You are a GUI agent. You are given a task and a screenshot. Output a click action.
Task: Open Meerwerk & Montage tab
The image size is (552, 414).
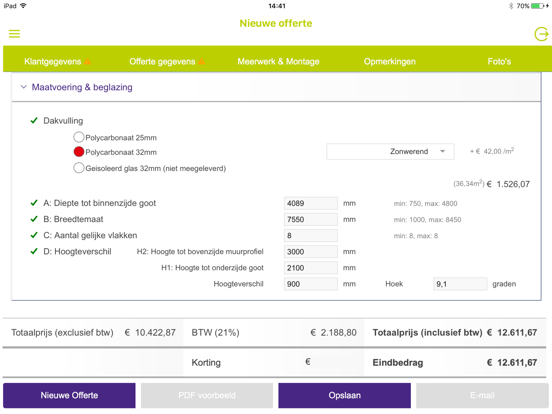click(278, 62)
